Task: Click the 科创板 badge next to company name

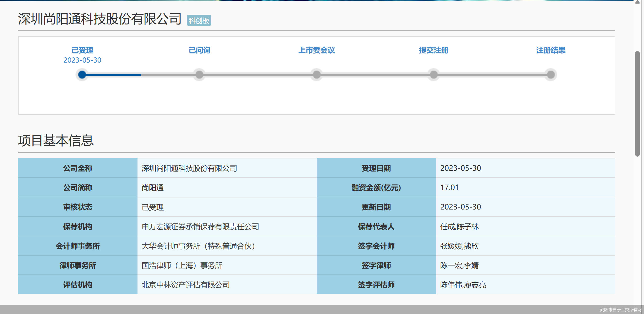Action: [x=199, y=20]
